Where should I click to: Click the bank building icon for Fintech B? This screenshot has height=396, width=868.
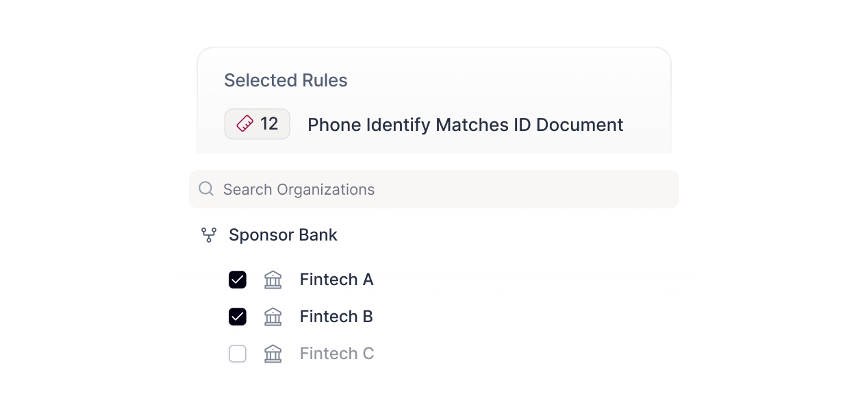click(x=273, y=317)
